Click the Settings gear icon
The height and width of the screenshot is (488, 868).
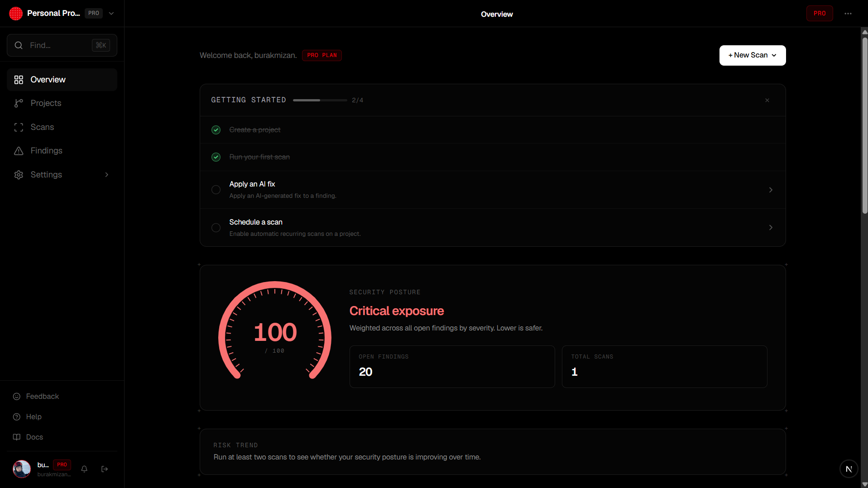coord(19,175)
